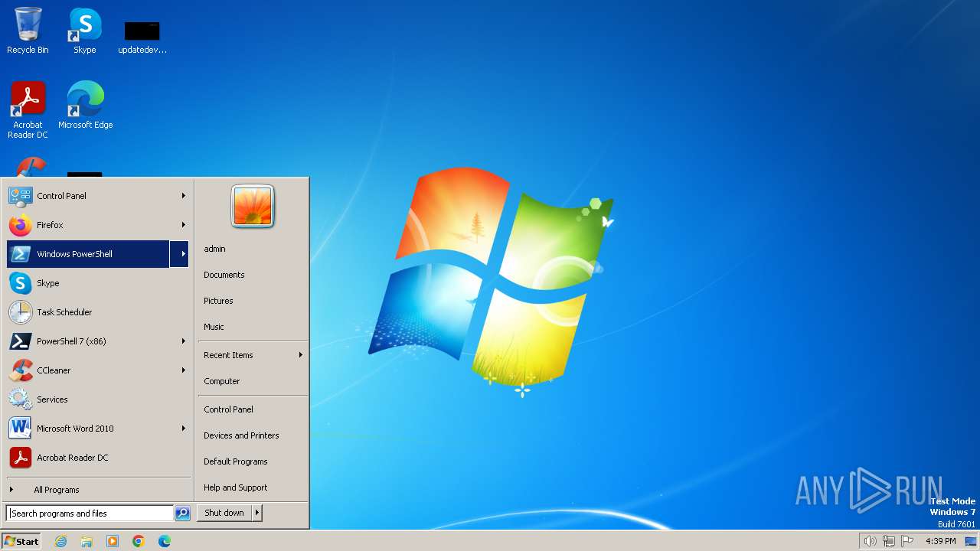Launch Firefox from the Start menu

(97, 225)
